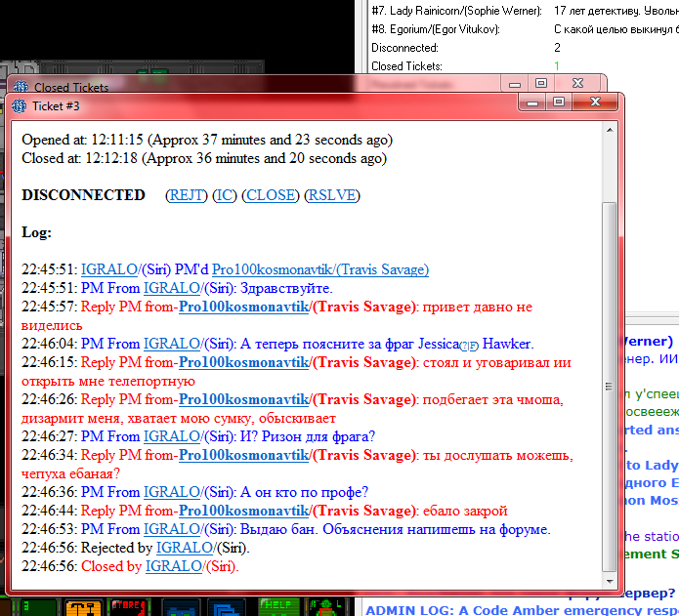Click the body zone selector HUD icon
679x616 pixels.
(x=327, y=607)
